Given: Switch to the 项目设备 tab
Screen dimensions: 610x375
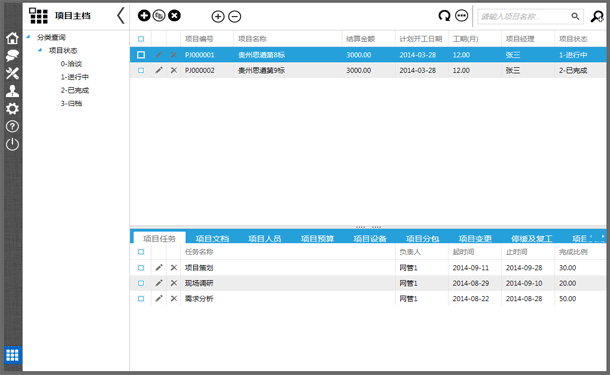Looking at the screenshot, I should pyautogui.click(x=370, y=238).
